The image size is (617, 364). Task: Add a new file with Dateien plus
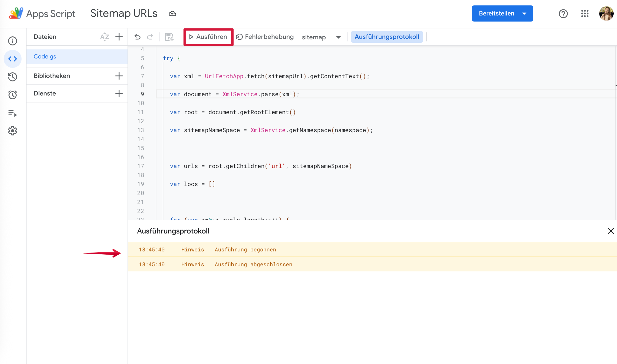pyautogui.click(x=119, y=37)
